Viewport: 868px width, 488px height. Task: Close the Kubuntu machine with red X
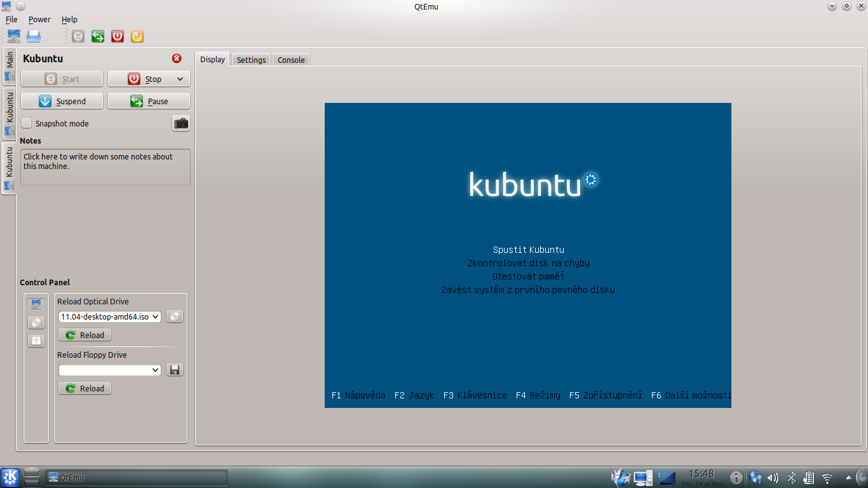point(177,58)
